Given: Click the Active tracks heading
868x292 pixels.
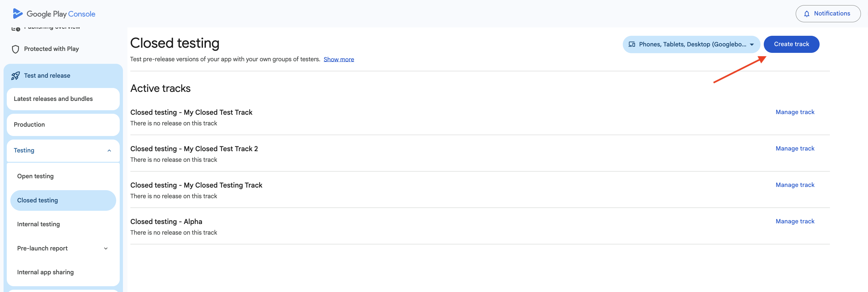Looking at the screenshot, I should [160, 89].
